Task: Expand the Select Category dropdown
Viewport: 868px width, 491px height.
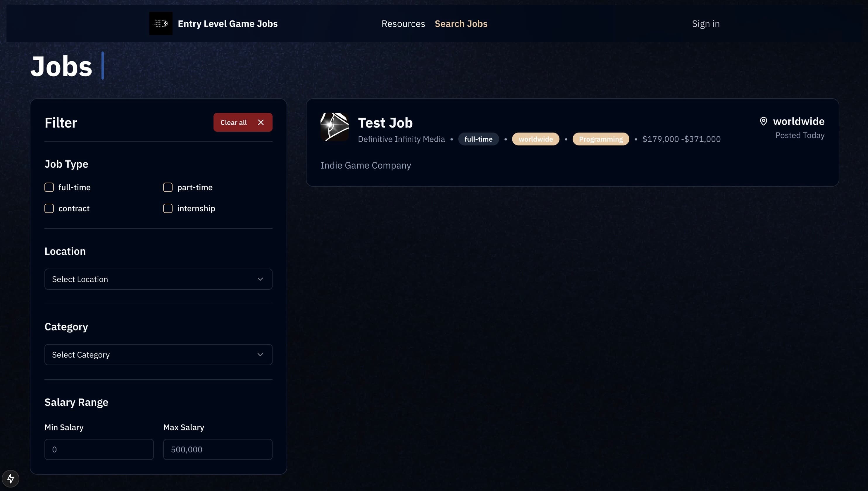Action: click(x=159, y=355)
